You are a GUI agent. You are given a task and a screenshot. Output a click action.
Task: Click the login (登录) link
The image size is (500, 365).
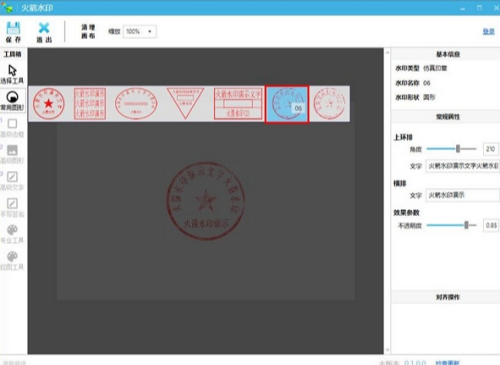point(489,32)
